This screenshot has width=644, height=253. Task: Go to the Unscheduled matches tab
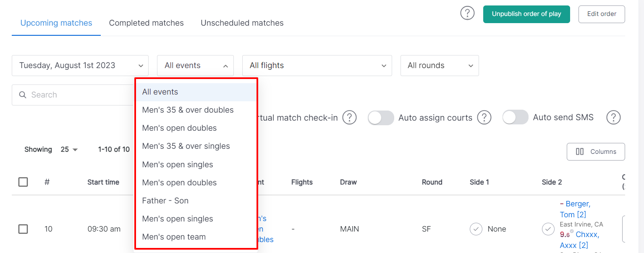tap(242, 23)
